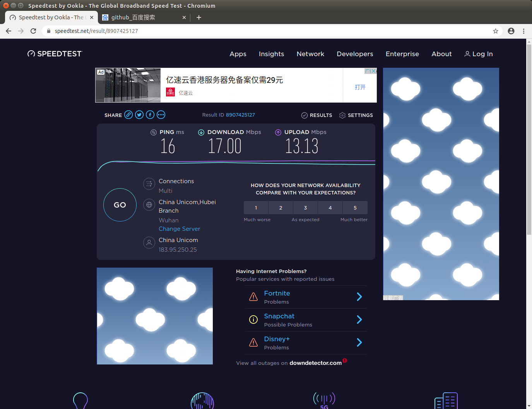Open the Settings panel
532x409 pixels.
pos(356,115)
